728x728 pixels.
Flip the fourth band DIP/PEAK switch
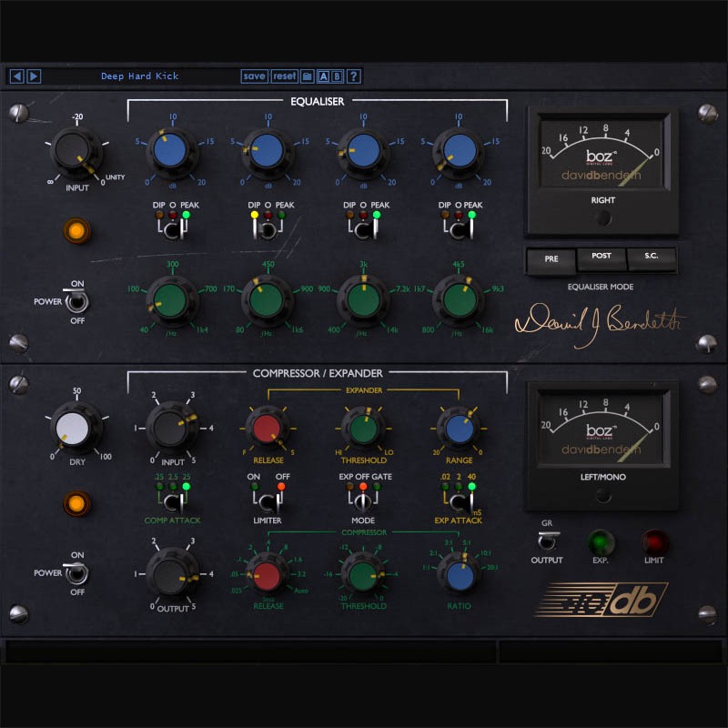[x=459, y=229]
